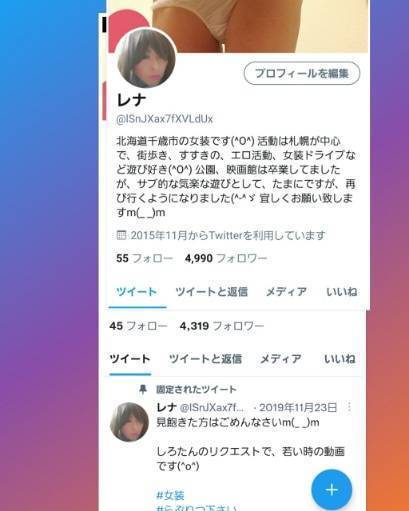The width and height of the screenshot is (409, 511).
Task: Open the pinned tweet's more options menu
Action: [x=349, y=407]
